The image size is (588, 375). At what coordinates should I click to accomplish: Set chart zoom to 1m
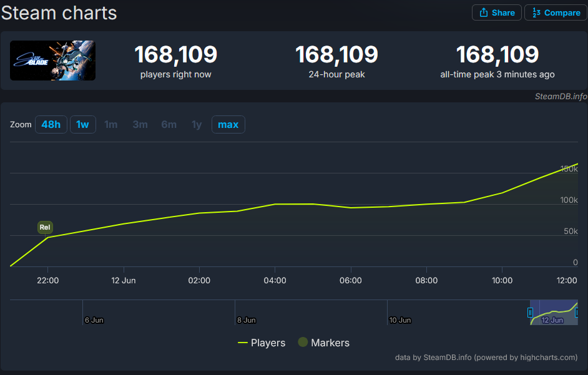click(x=110, y=125)
